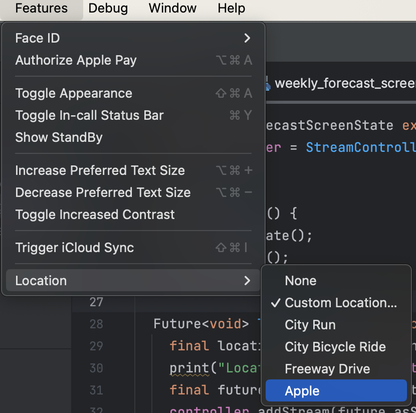Select Decrease Preferred Text Size

click(133, 192)
